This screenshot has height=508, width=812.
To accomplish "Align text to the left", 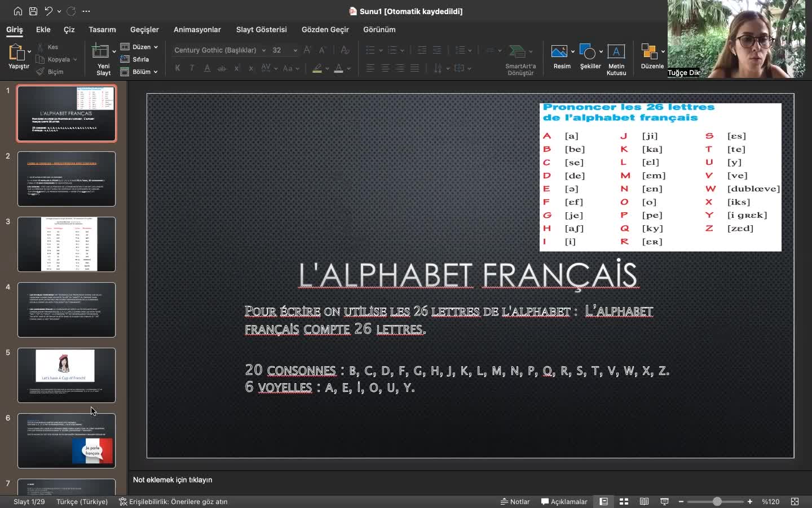I will point(370,68).
